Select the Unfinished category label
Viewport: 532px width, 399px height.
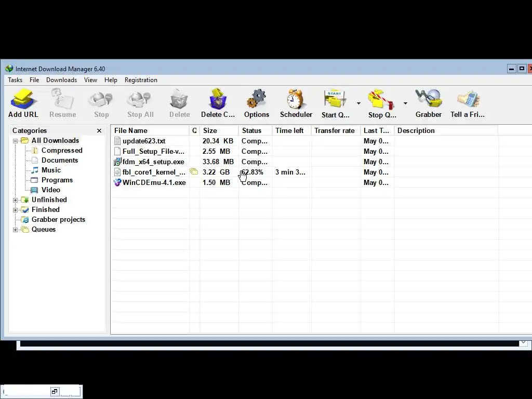(x=49, y=199)
